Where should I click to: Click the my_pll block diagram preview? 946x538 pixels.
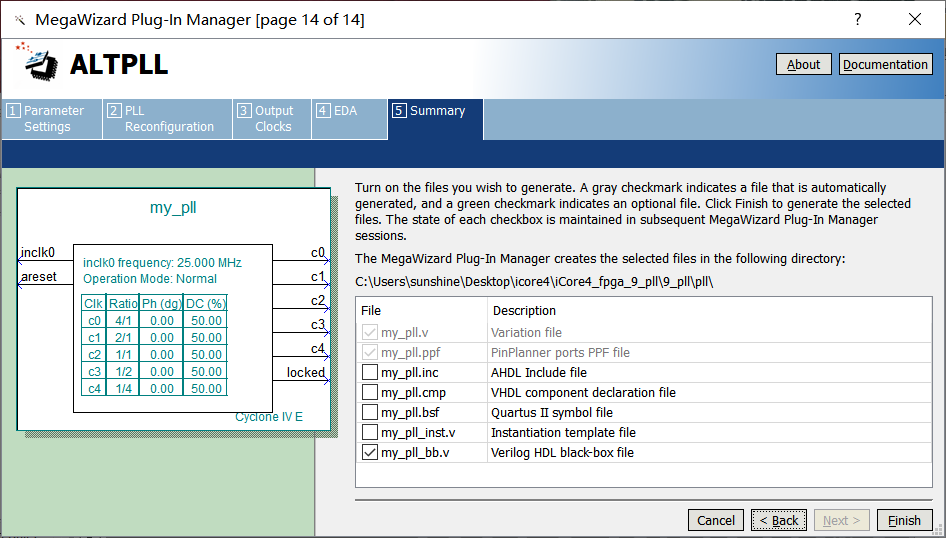pyautogui.click(x=174, y=310)
